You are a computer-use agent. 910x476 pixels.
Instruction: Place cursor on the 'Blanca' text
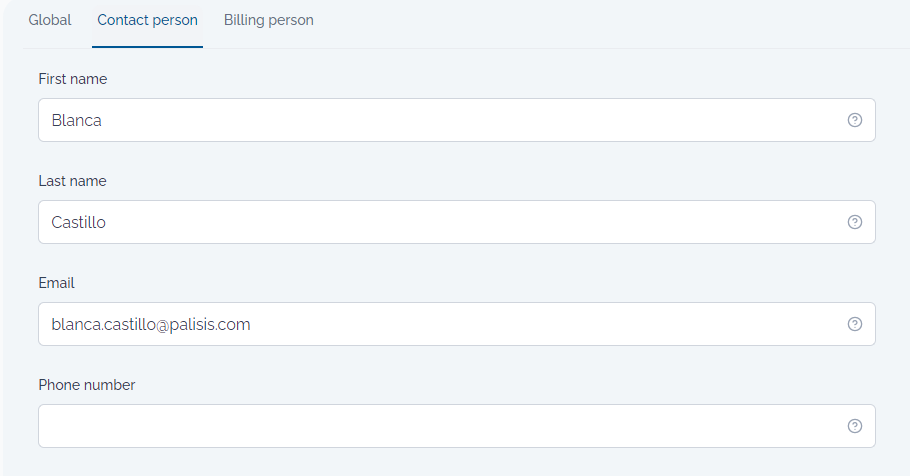coord(77,120)
